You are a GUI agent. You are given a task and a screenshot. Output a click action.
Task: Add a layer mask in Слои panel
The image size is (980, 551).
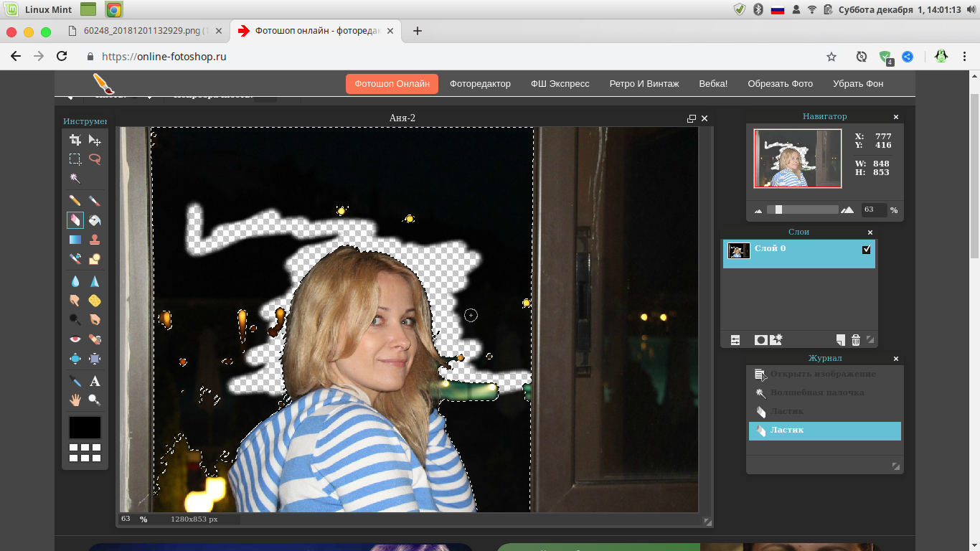760,340
